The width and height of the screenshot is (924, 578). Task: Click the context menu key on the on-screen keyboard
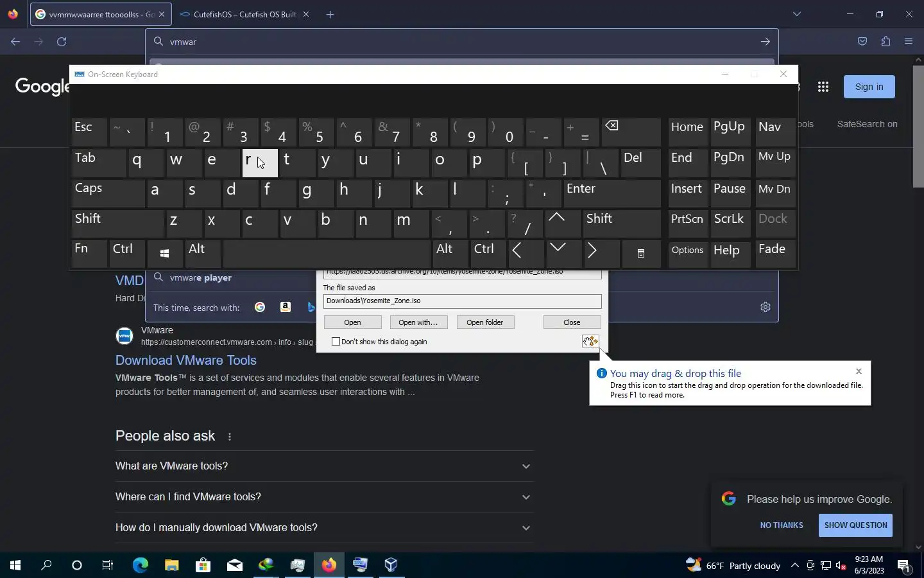640,253
